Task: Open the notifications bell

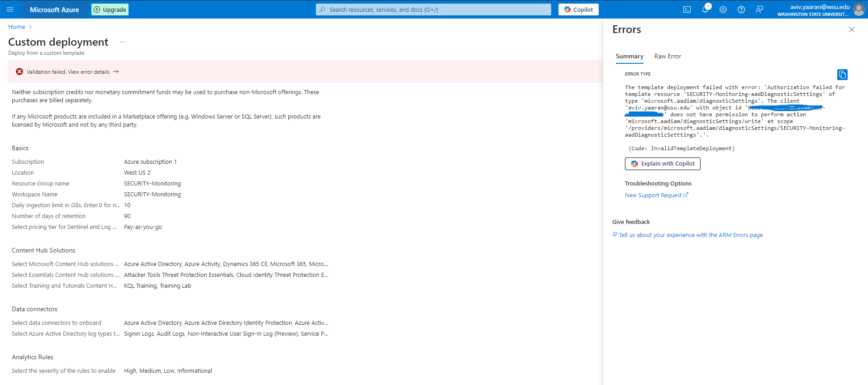Action: click(x=705, y=10)
